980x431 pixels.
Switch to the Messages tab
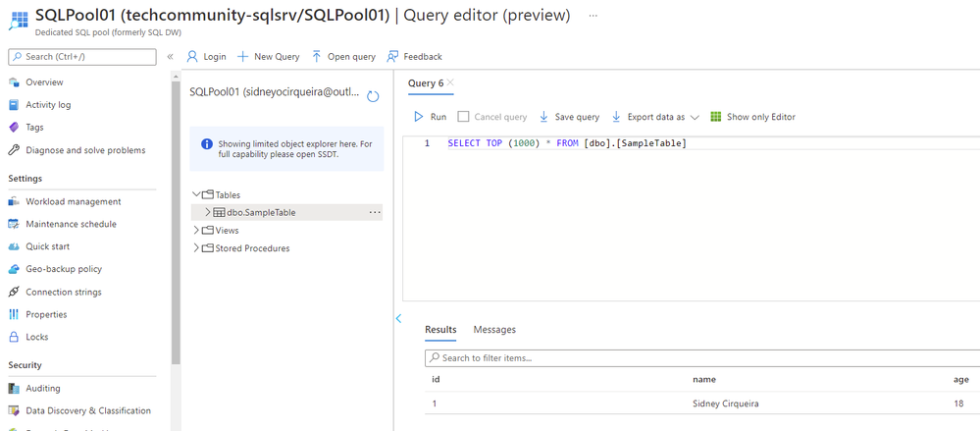(494, 330)
